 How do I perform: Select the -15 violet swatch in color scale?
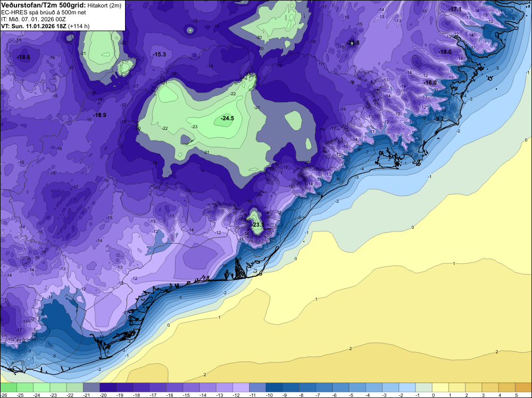(x=191, y=387)
